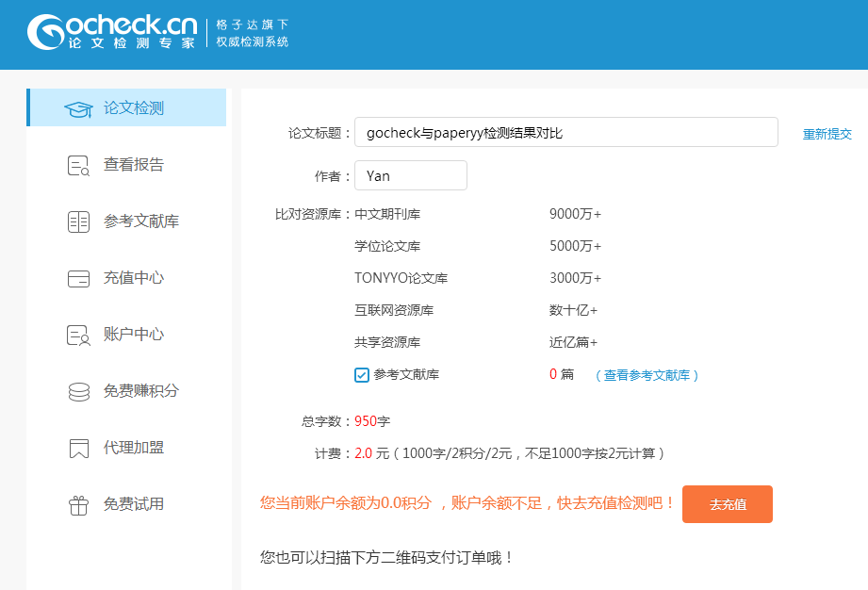Click the 互联网资源库 resource label
The height and width of the screenshot is (590, 868).
click(394, 310)
